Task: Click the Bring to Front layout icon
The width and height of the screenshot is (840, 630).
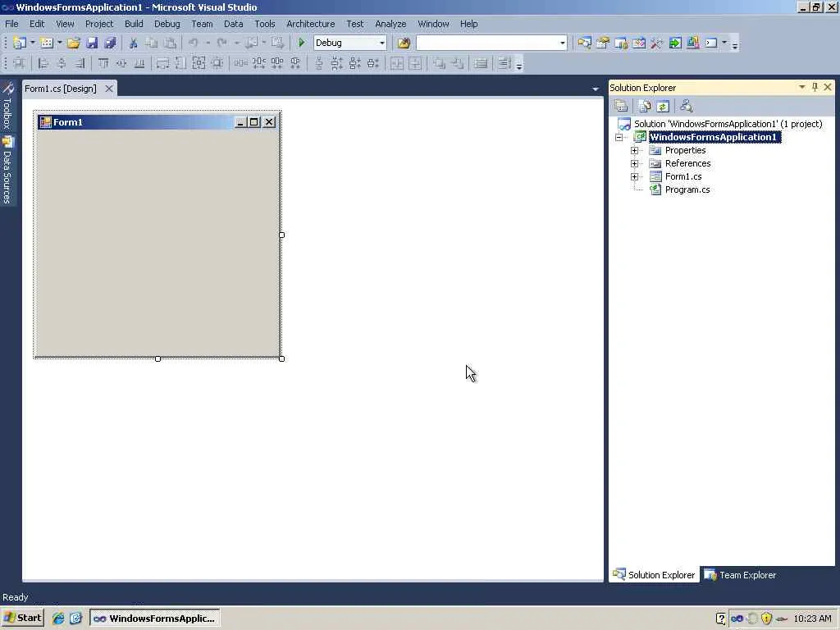Action: pyautogui.click(x=439, y=63)
